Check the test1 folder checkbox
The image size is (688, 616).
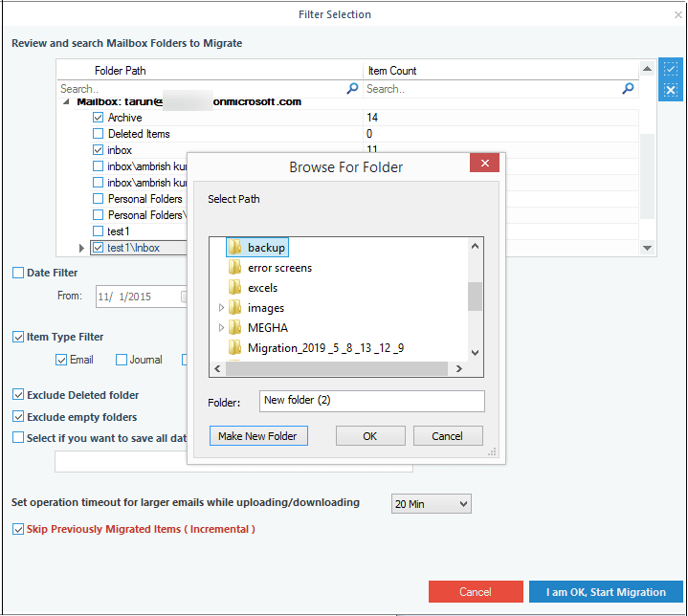click(x=98, y=231)
